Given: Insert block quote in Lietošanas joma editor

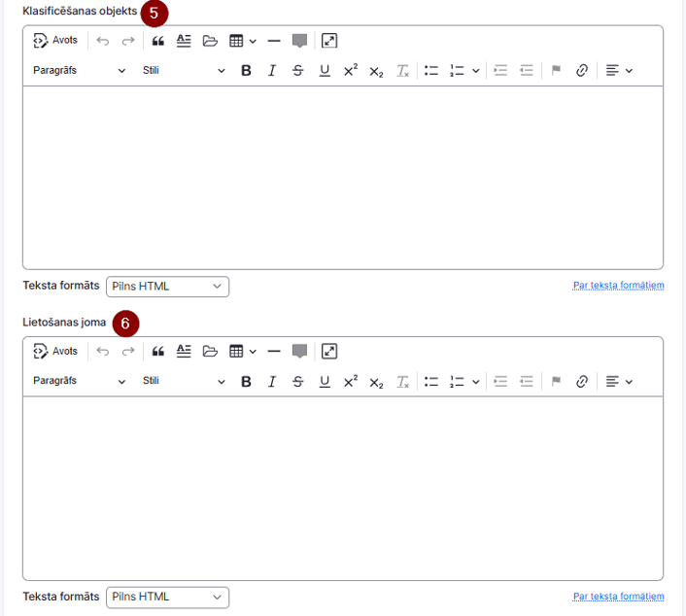Looking at the screenshot, I should (x=158, y=352).
